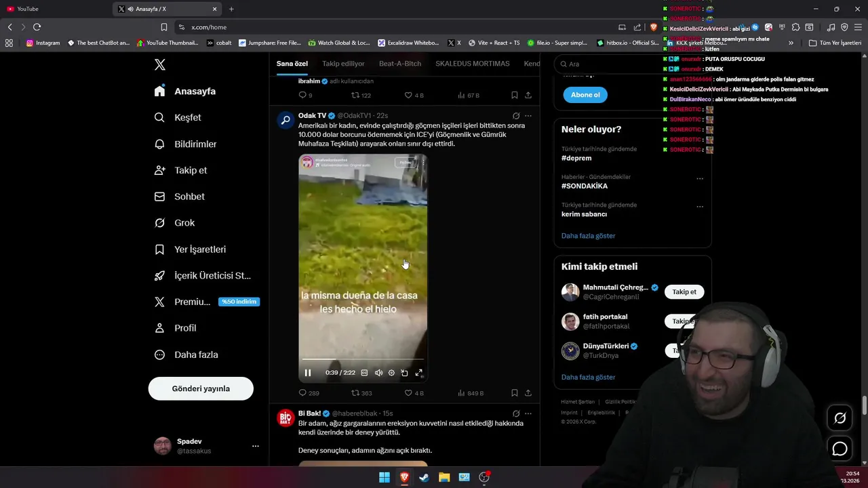Enter video fullscreen
This screenshot has width=868, height=488.
point(419,373)
